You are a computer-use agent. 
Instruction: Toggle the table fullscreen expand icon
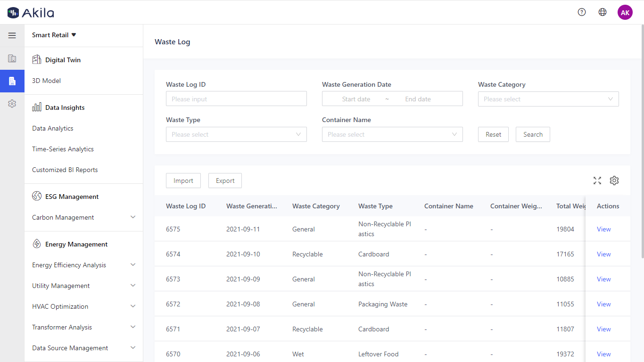click(x=597, y=181)
